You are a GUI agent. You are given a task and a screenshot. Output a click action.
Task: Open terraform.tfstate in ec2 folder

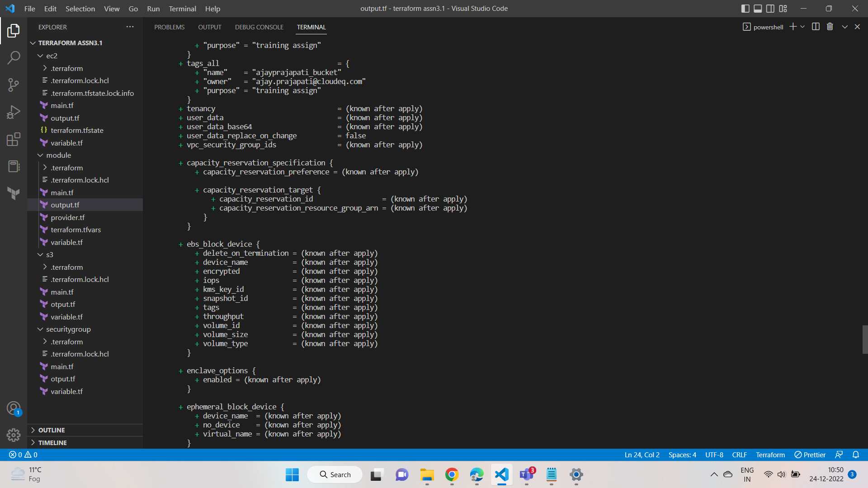(x=85, y=130)
